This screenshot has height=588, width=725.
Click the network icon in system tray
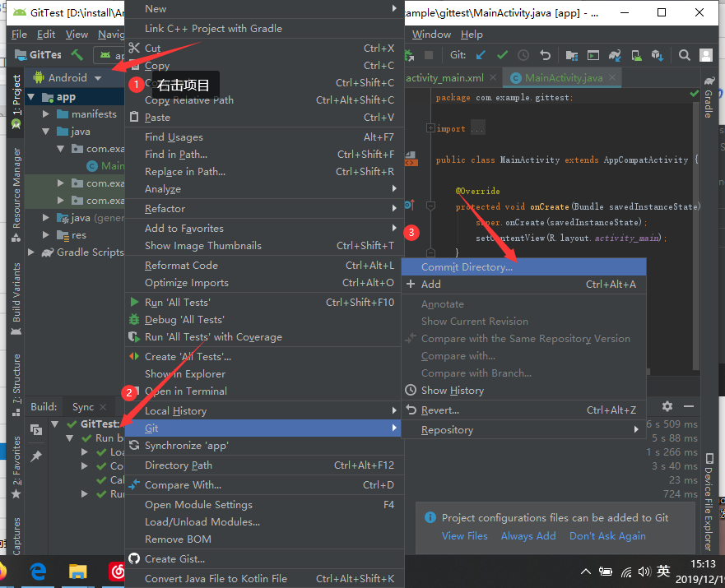tap(626, 572)
